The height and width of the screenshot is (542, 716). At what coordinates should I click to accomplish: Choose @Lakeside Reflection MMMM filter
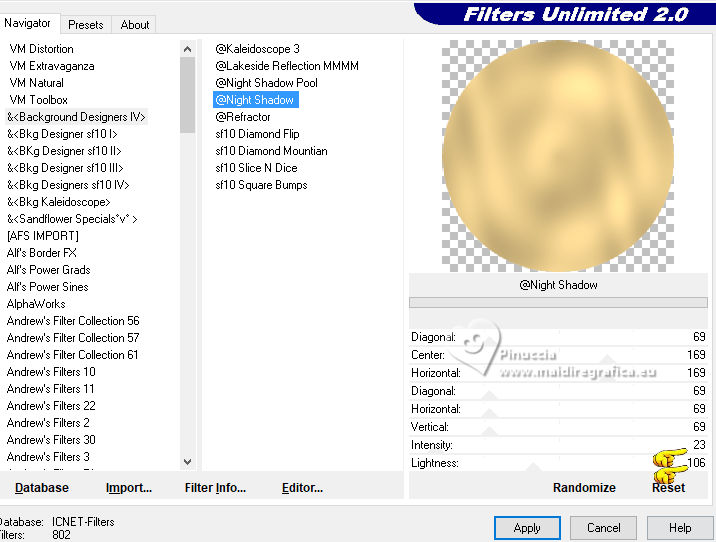coord(287,66)
